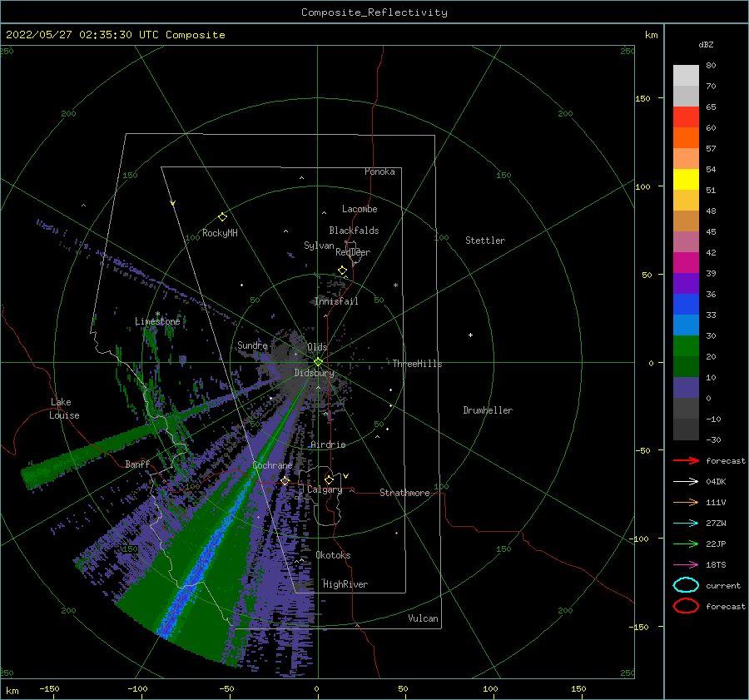Click the 04DK legend label
Viewport: 749px width, 700px height.
click(x=716, y=482)
